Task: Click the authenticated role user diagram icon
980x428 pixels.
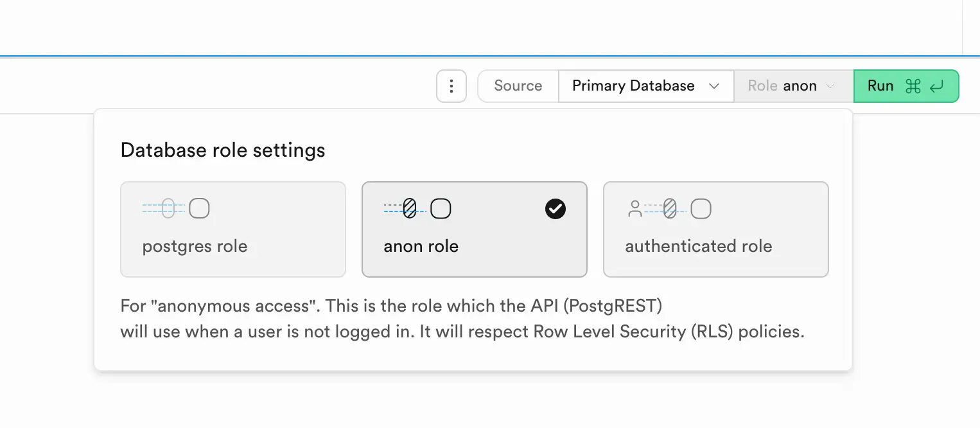Action: point(670,209)
